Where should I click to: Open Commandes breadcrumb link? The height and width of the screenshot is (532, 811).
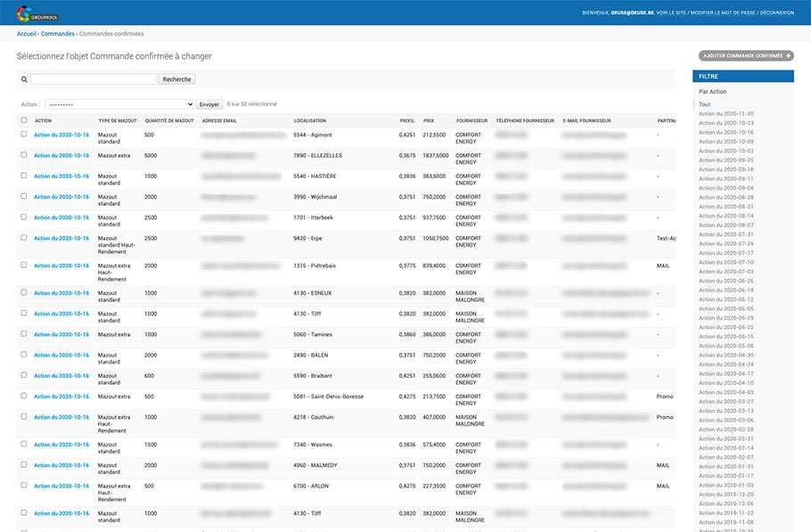tap(58, 34)
